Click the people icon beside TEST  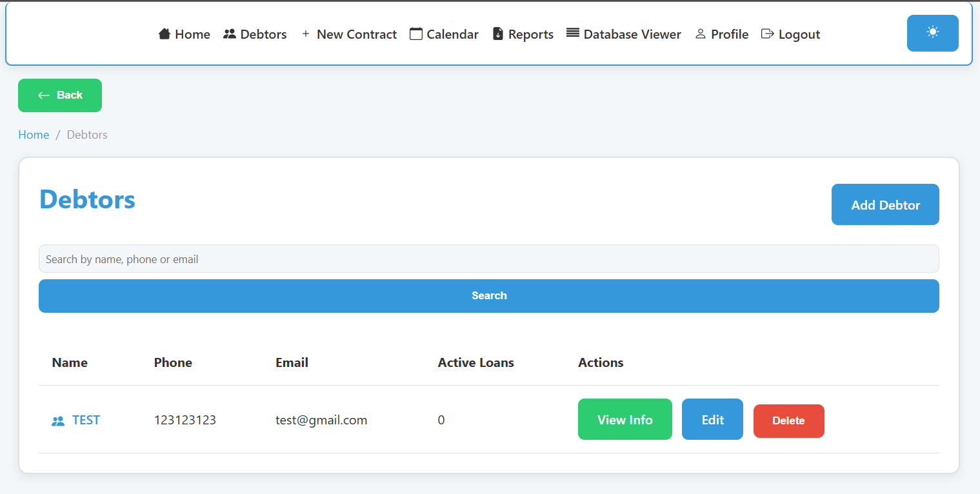pos(58,421)
